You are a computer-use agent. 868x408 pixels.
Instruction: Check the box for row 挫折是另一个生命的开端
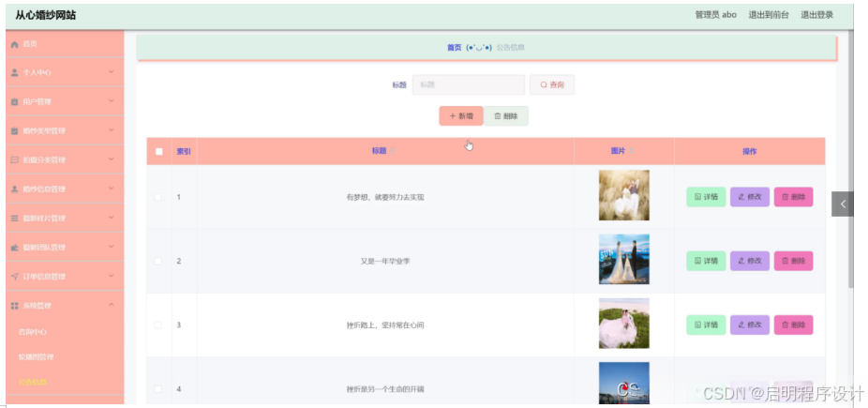tap(158, 389)
